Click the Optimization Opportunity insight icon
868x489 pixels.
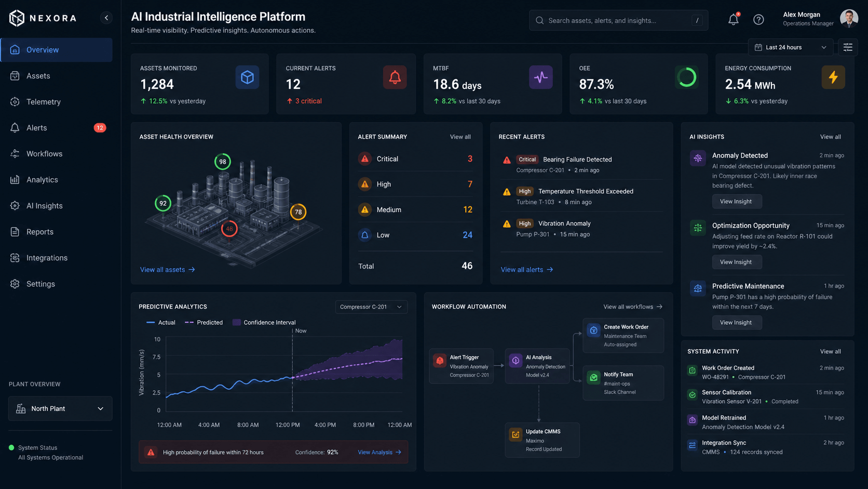(x=698, y=228)
